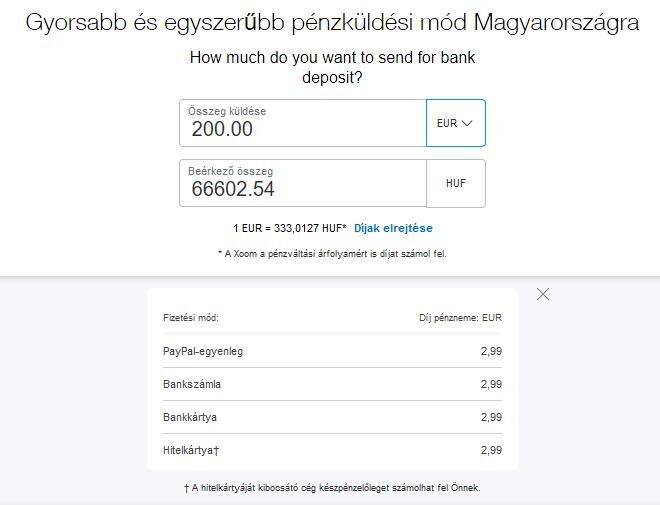Screen dimensions: 660x505
Task: Select the PayPal-egyenleg payment row
Action: click(333, 351)
